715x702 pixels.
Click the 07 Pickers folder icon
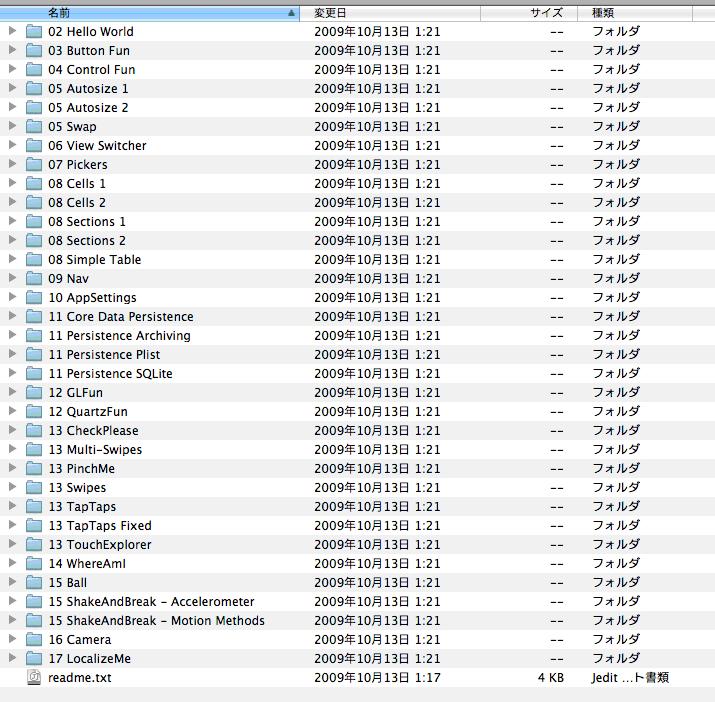34,165
